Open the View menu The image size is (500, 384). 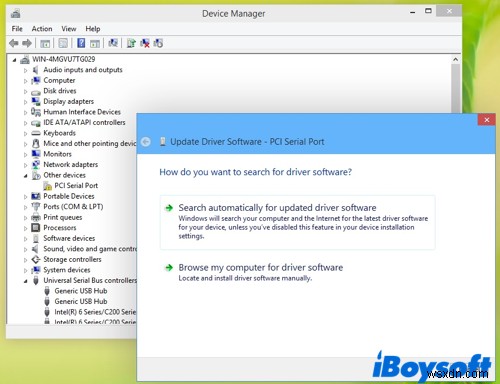68,29
